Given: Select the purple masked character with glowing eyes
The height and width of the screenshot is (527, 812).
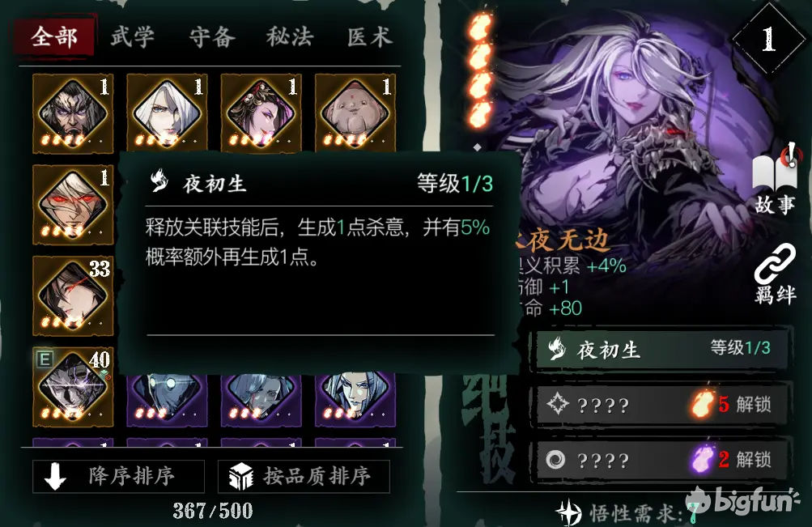Looking at the screenshot, I should (x=167, y=400).
